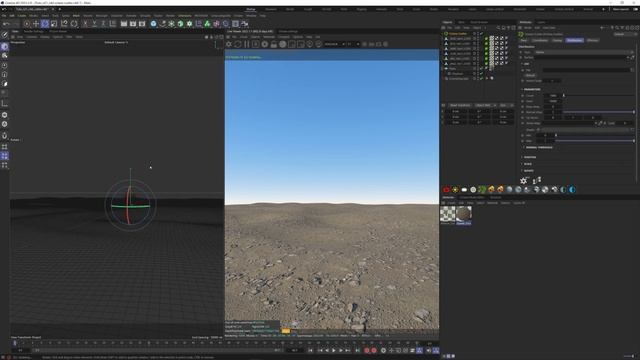Toggle Octane Scatter enabled checkmark
The height and width of the screenshot is (360, 640).
pyautogui.click(x=482, y=33)
